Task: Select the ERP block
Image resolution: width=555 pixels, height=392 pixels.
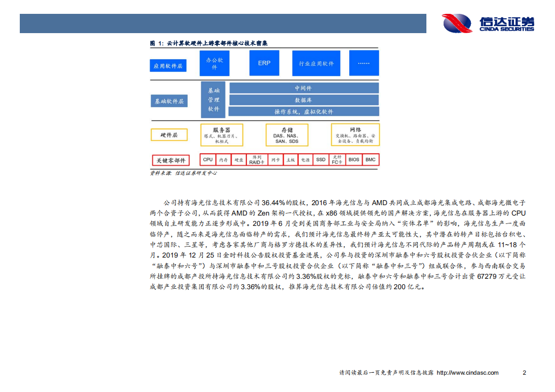Action: 264,63
